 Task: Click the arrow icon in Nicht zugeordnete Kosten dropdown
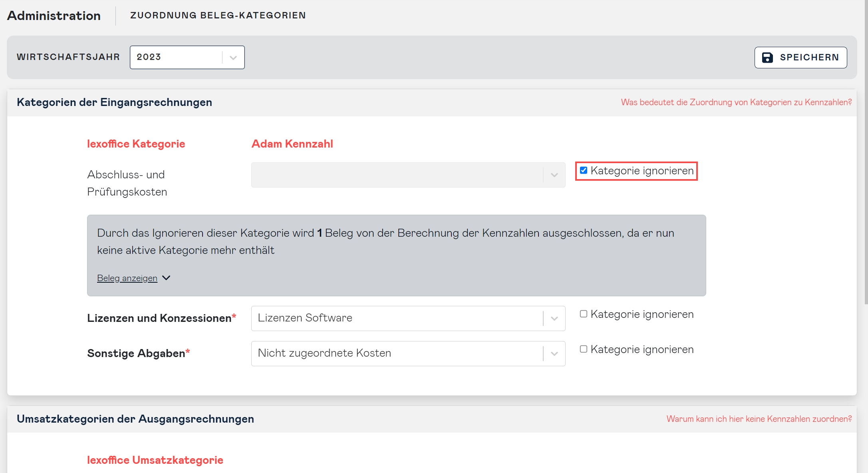554,354
